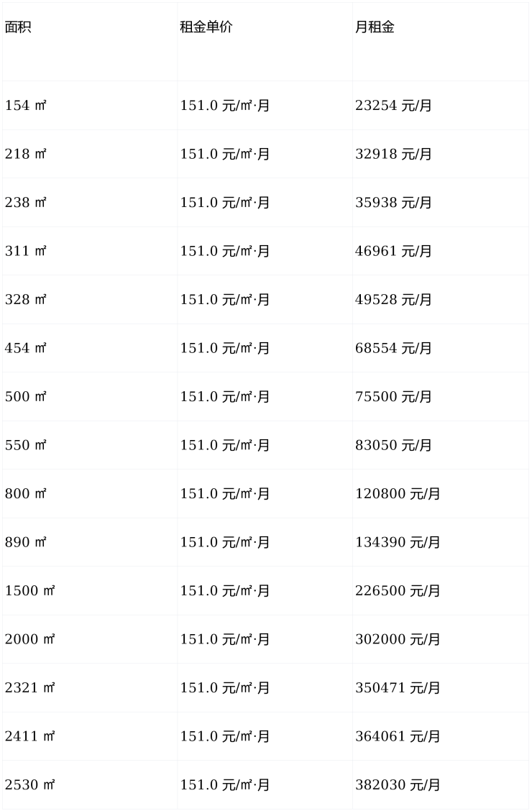Select the 1500 ㎡ area cell
The image size is (532, 811).
30,591
